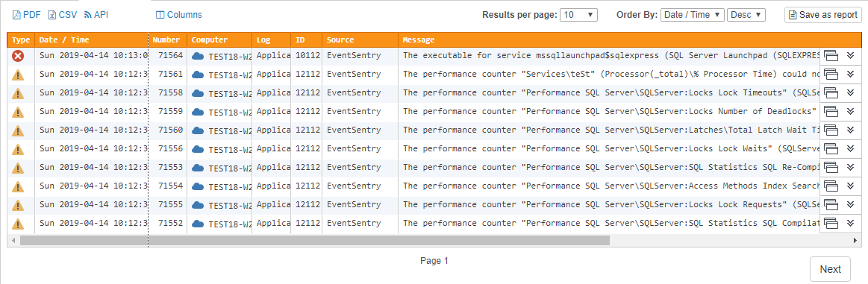Go to the Next page
The image size is (868, 284).
click(x=831, y=269)
